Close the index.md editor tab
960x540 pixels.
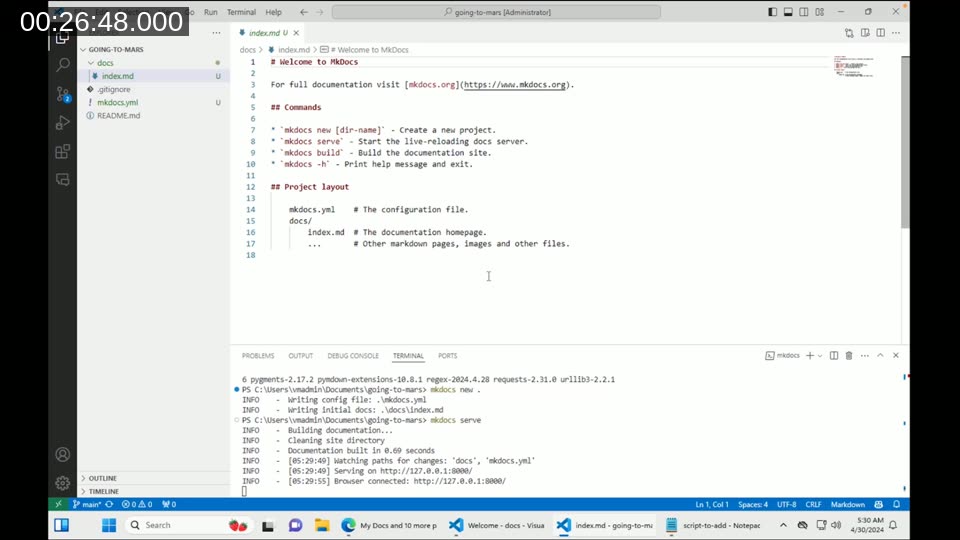coord(296,33)
